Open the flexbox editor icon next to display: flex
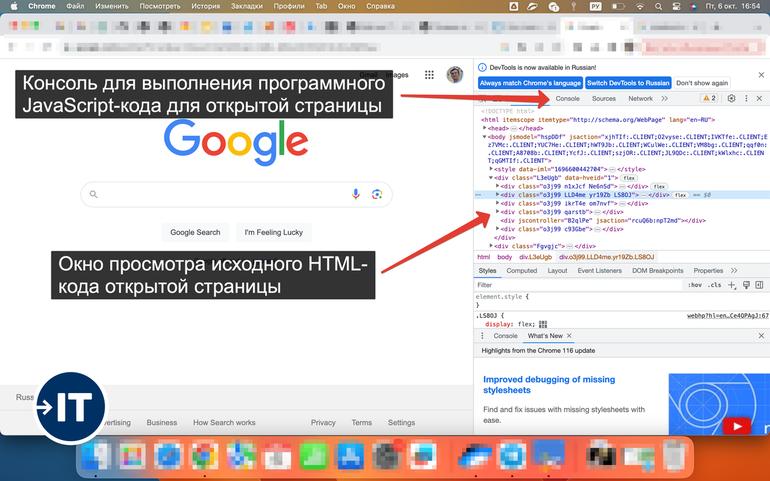 click(x=543, y=324)
